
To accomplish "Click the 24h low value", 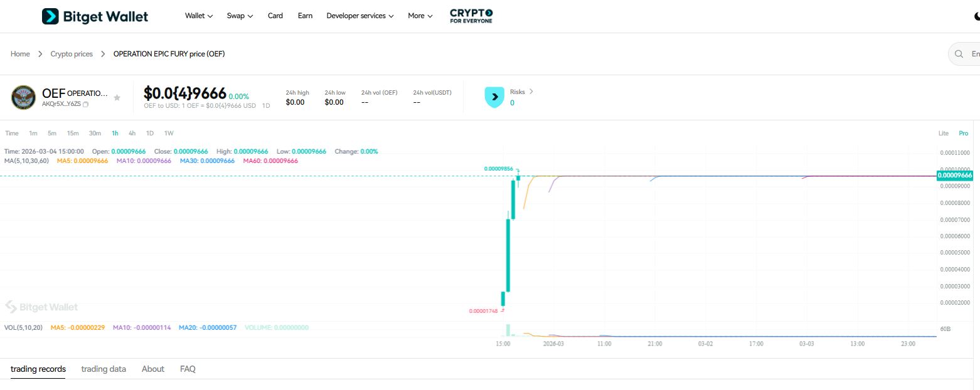I will pyautogui.click(x=334, y=102).
